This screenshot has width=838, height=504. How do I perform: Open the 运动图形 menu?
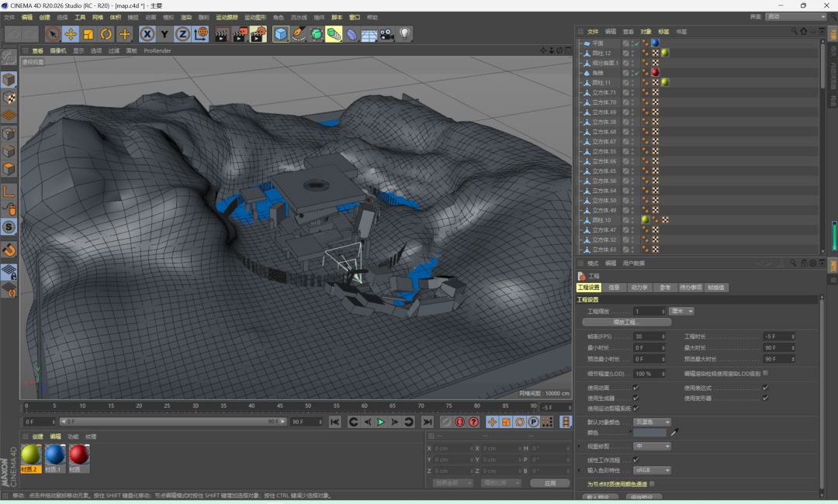click(x=255, y=17)
